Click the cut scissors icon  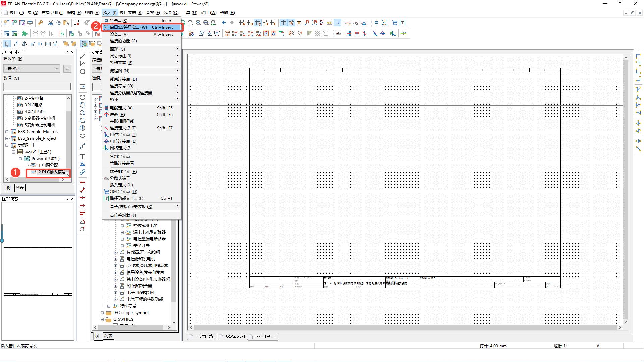click(x=50, y=23)
